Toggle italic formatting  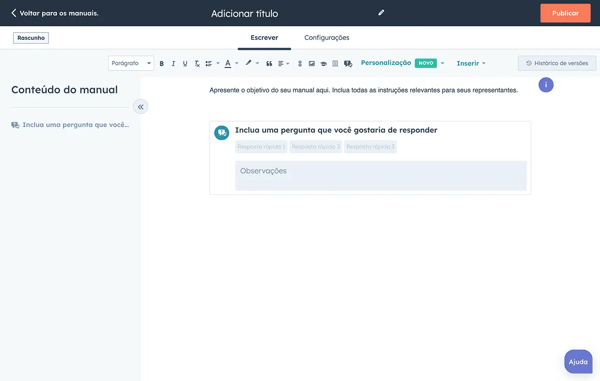[x=173, y=64]
